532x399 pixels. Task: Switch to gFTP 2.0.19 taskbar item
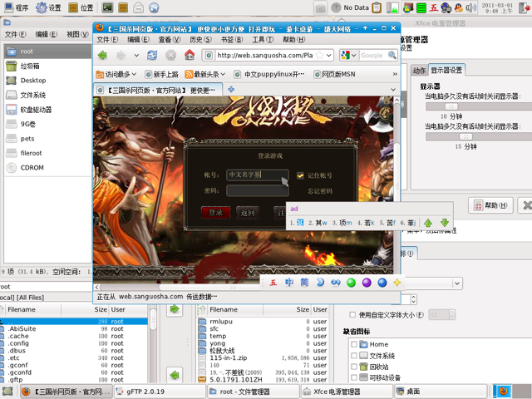160,392
